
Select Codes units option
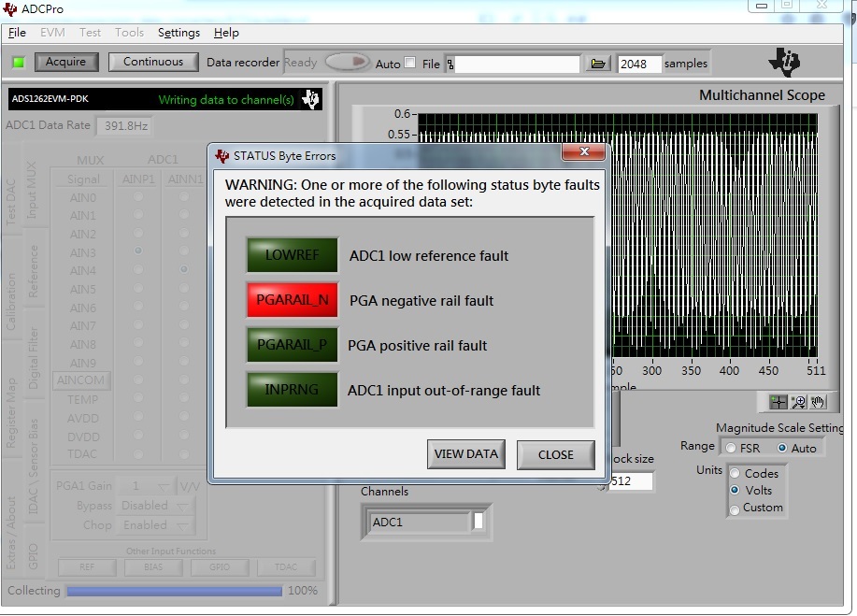click(735, 473)
